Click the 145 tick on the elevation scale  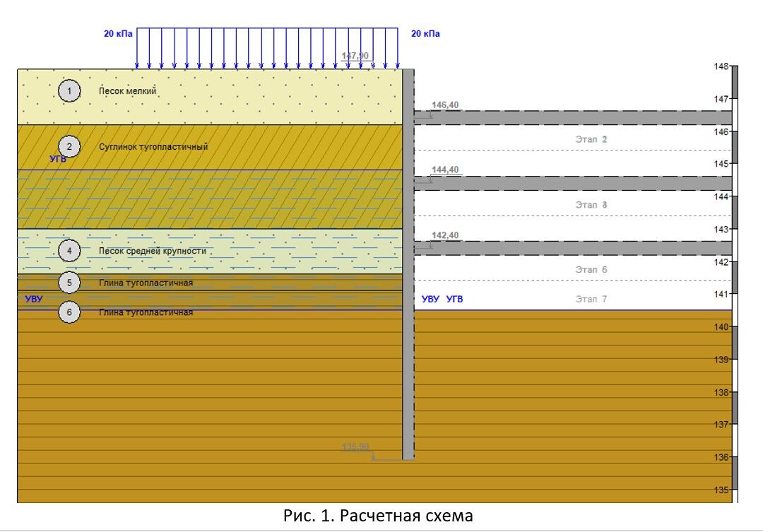(721, 163)
